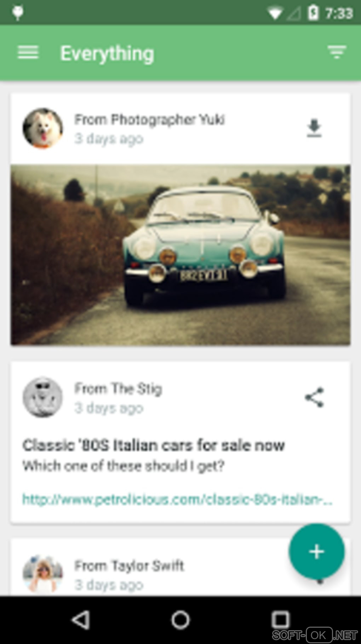
Task: Open Taylor Swift's profile avatar
Action: 43,574
